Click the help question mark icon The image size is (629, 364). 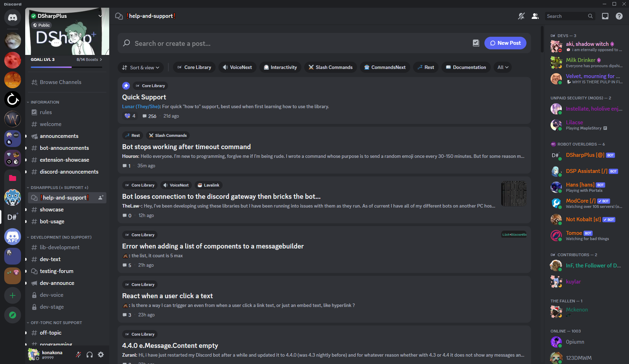(x=619, y=16)
